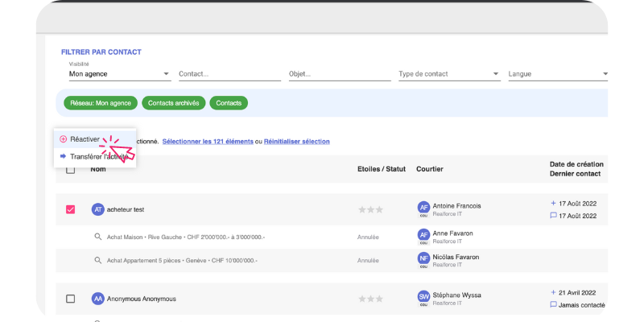
Task: Click the AA avatar of Anonymous Anonymous
Action: click(x=97, y=299)
